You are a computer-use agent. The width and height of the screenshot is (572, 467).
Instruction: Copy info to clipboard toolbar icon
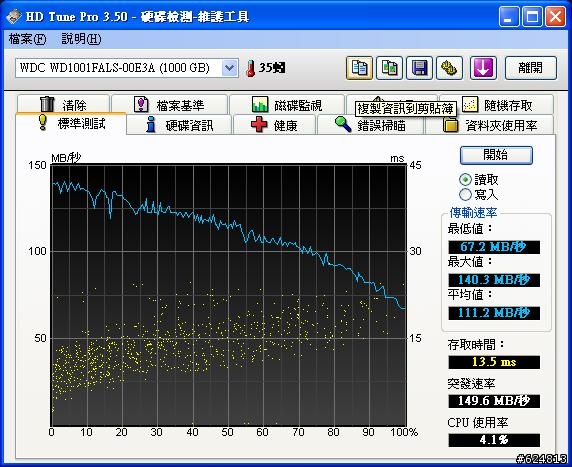pyautogui.click(x=359, y=68)
